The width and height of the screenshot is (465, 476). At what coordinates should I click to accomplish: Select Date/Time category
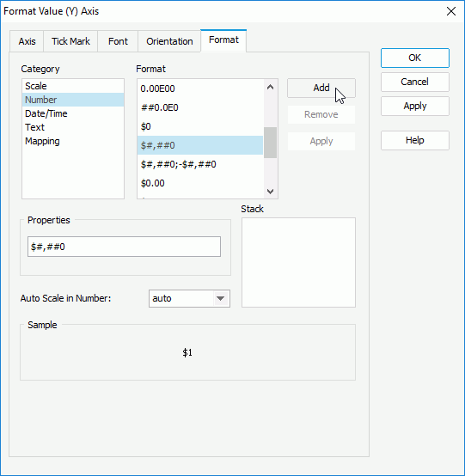pos(73,113)
